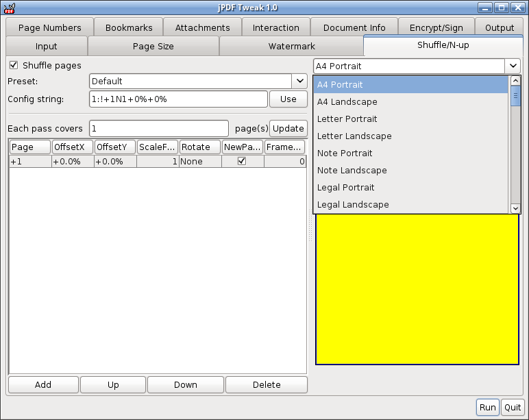Click the Rotate column header

click(199, 147)
